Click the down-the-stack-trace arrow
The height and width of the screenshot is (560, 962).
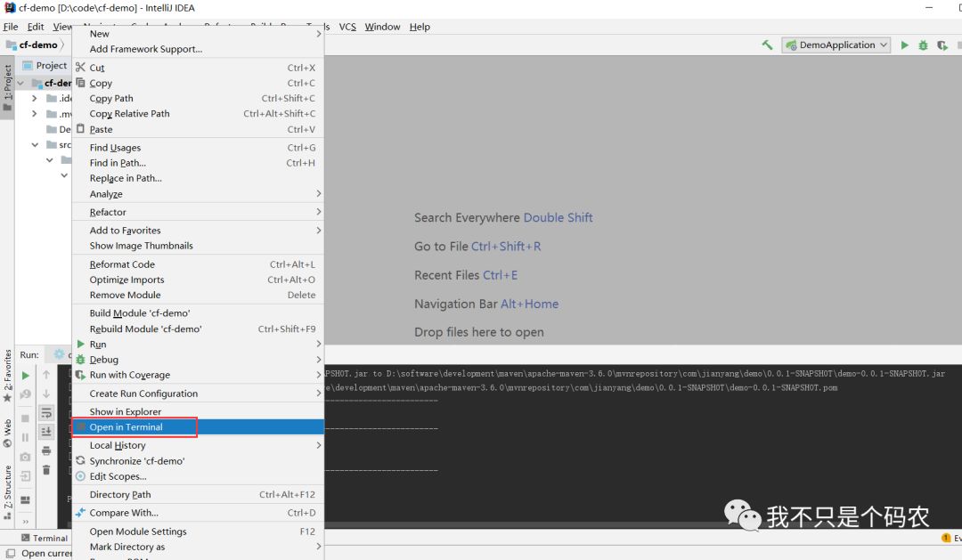click(46, 394)
